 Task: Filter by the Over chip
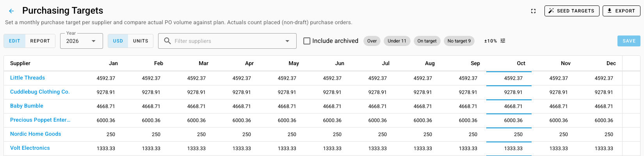(372, 41)
